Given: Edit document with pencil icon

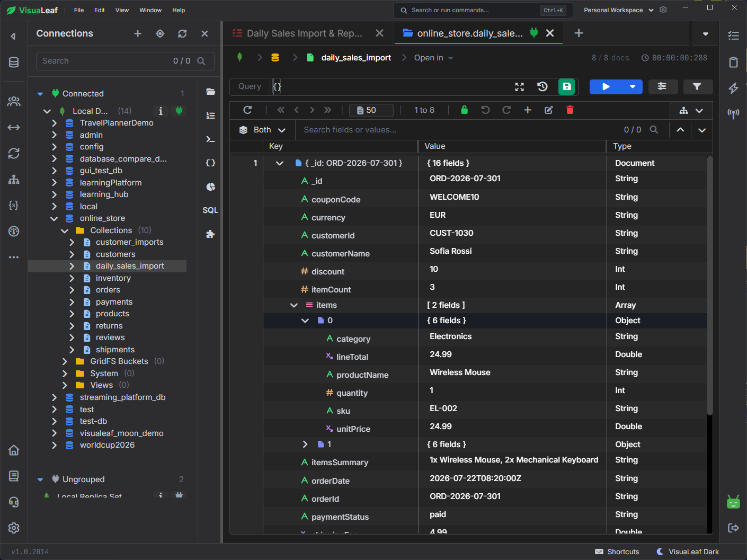Looking at the screenshot, I should (548, 110).
